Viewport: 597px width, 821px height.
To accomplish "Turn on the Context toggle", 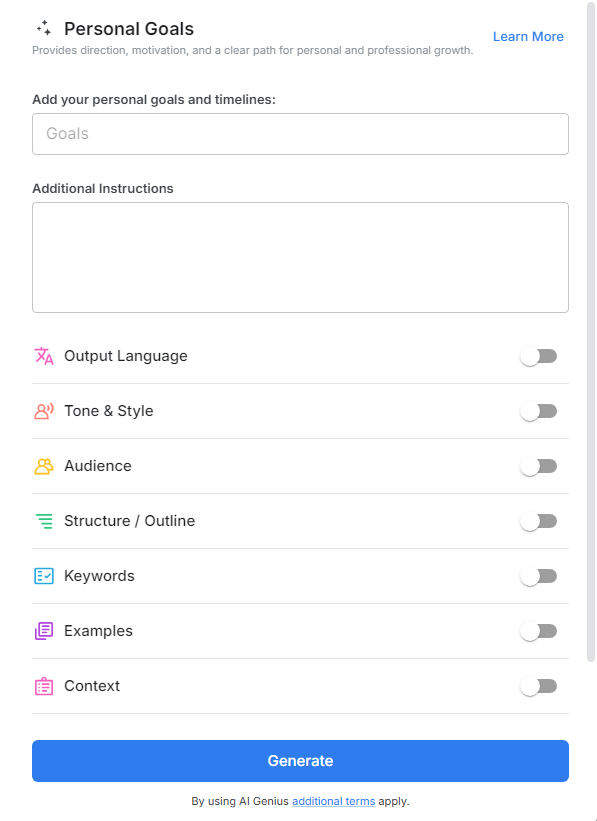I will (x=539, y=686).
